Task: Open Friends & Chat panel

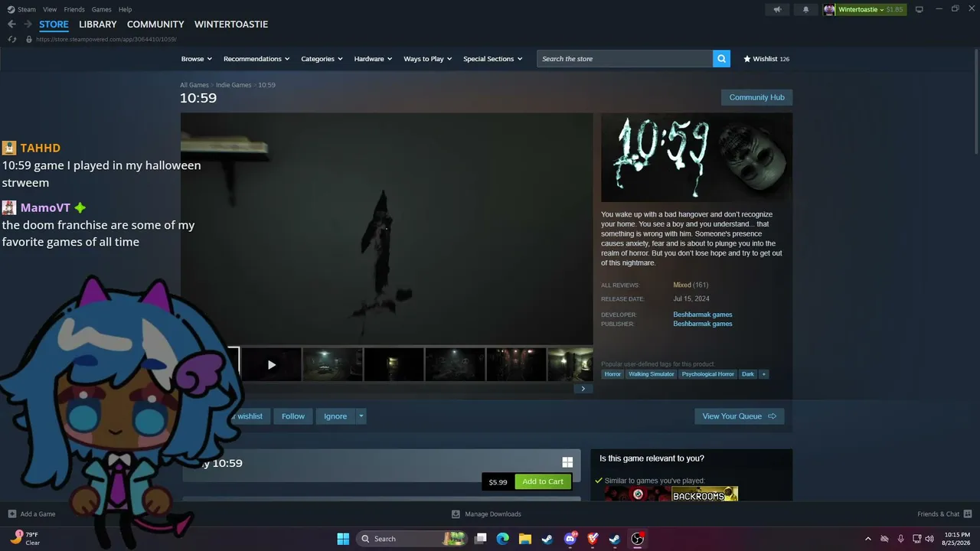Action: tap(945, 514)
